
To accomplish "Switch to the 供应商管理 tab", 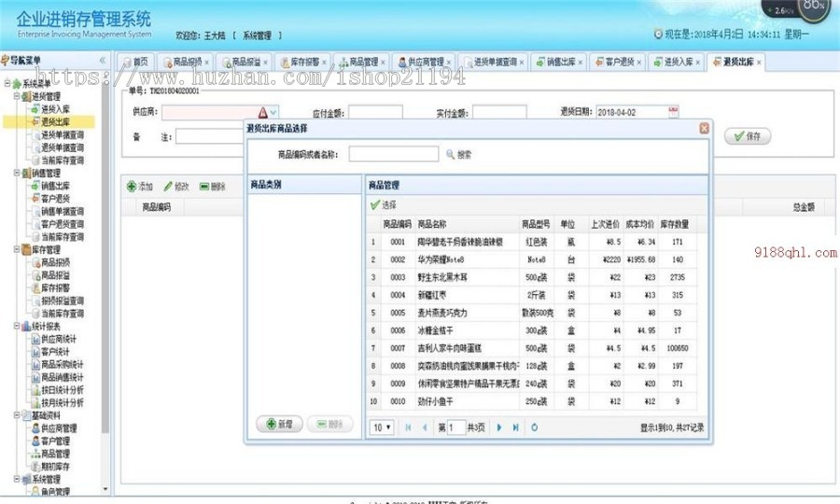I will pyautogui.click(x=425, y=63).
